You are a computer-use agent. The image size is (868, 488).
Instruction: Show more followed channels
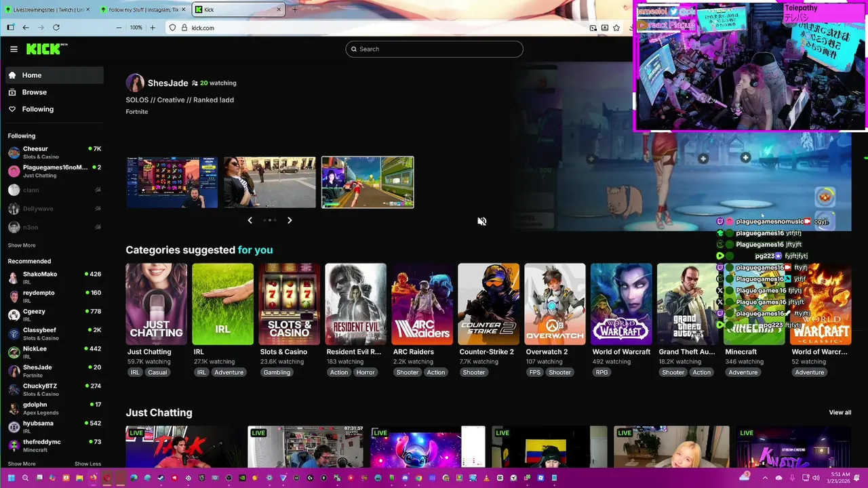click(22, 245)
